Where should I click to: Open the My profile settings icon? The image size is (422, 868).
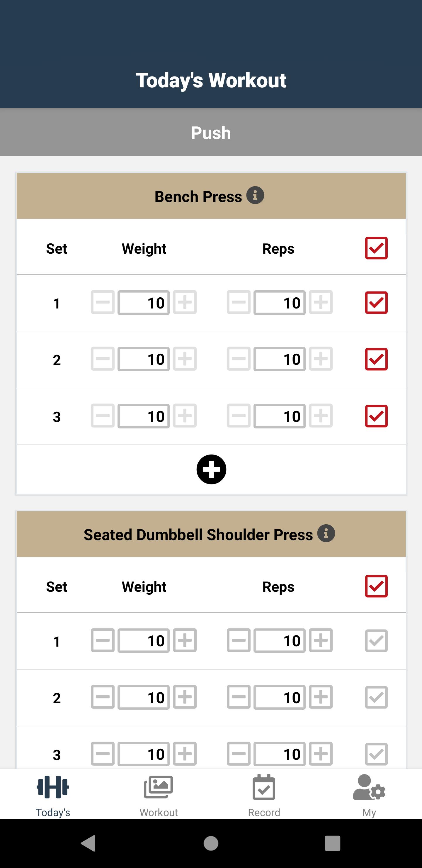coord(369,787)
